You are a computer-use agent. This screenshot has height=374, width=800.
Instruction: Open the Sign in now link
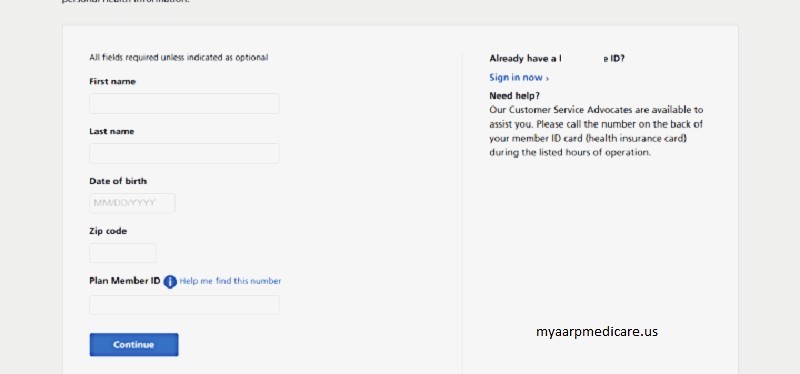point(516,78)
